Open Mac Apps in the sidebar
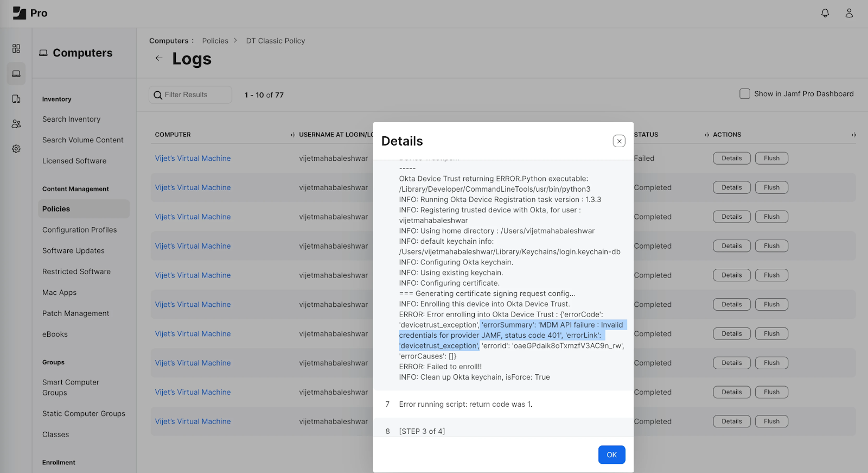The width and height of the screenshot is (868, 473). coord(60,293)
